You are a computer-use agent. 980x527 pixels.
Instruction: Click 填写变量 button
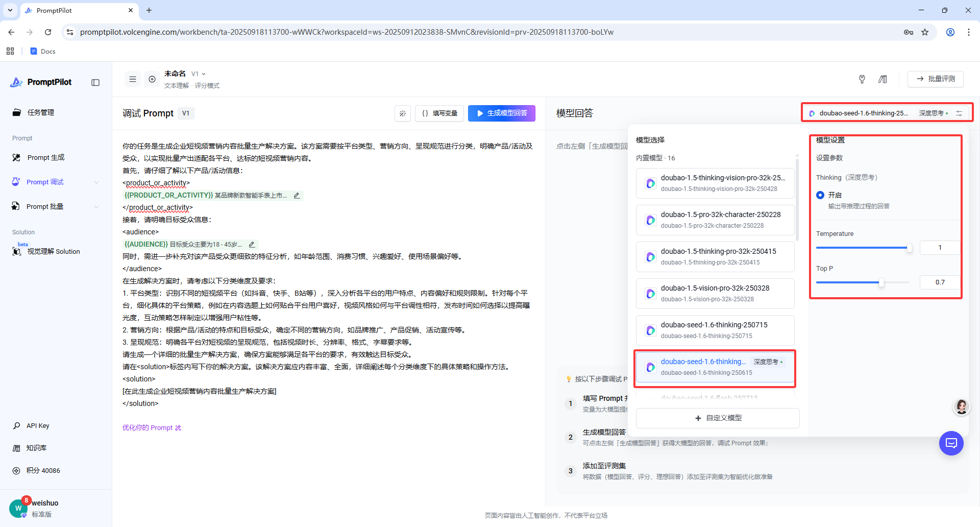(x=439, y=113)
